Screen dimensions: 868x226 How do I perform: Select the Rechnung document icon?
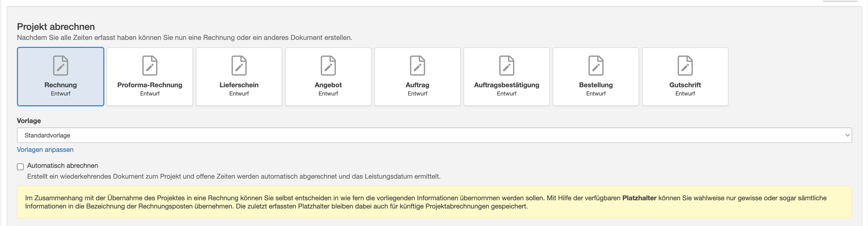click(61, 65)
